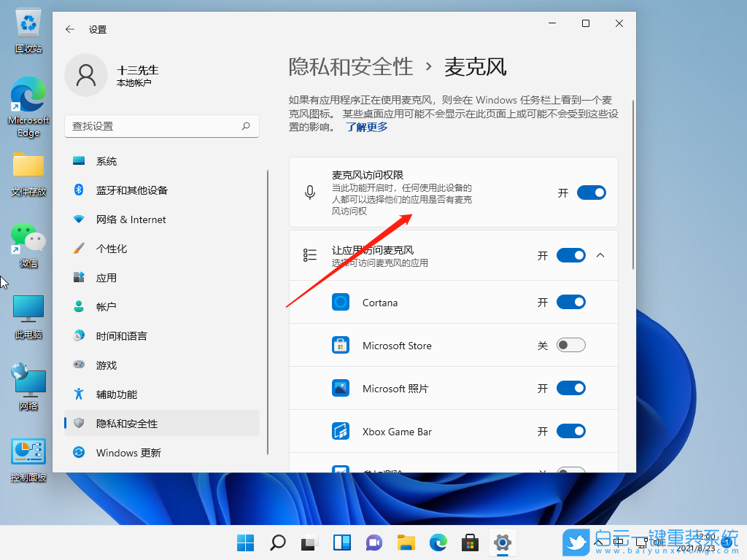Click the back arrow in Settings
747x560 pixels.
[69, 29]
